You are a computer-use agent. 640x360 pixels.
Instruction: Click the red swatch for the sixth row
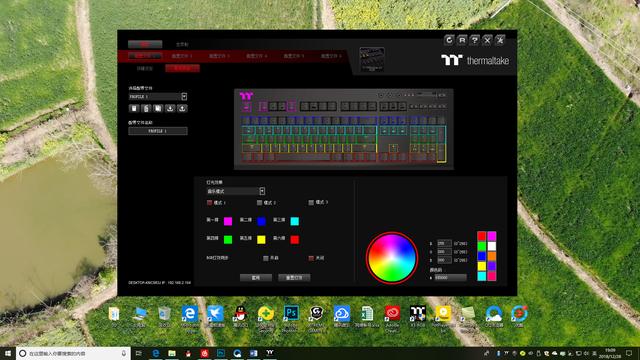[x=295, y=240]
